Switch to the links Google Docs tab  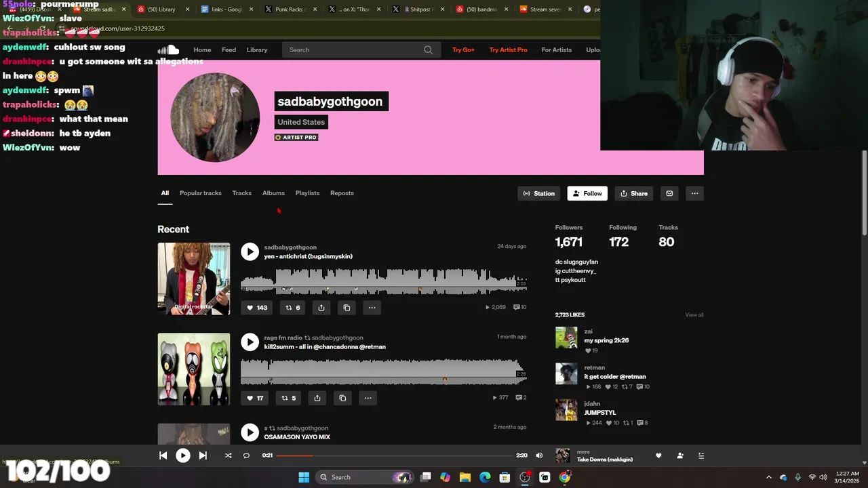point(226,9)
